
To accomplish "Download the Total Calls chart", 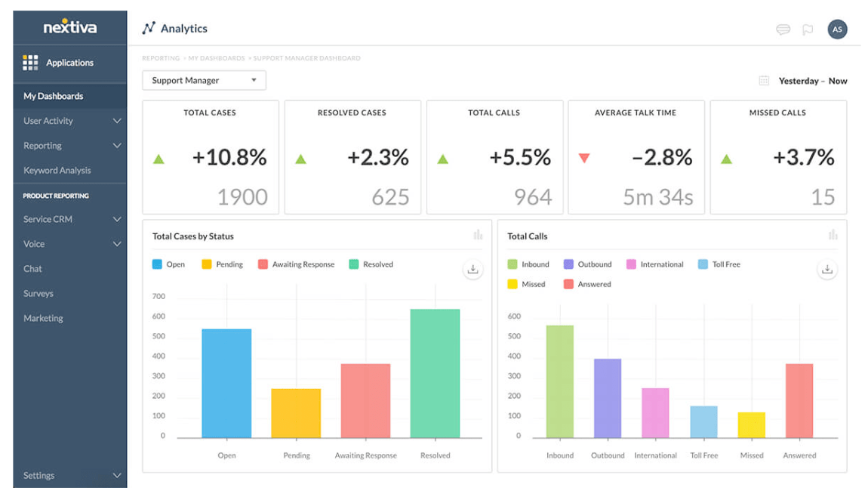I will pos(827,270).
